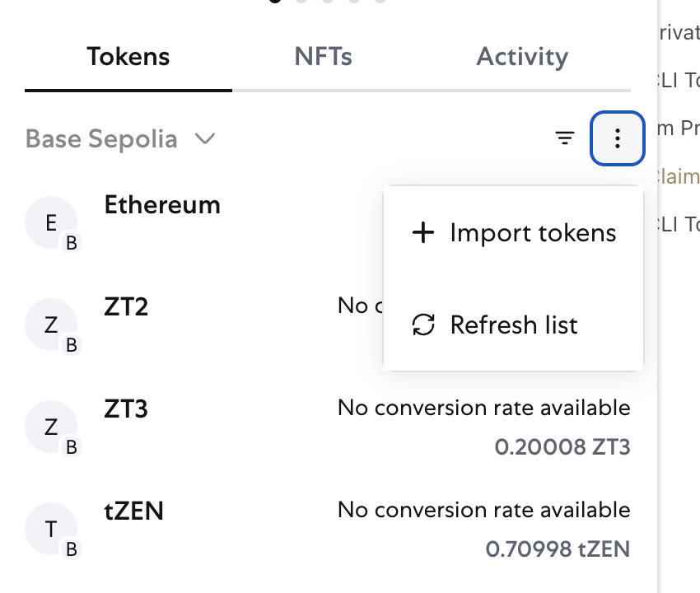Select the Ethereum token icon
This screenshot has width=700, height=593.
[x=52, y=222]
